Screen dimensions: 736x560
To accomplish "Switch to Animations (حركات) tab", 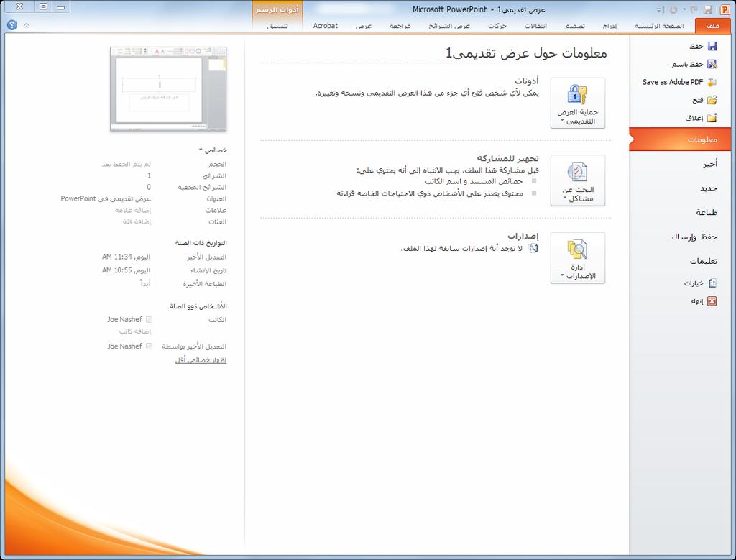I will coord(497,25).
